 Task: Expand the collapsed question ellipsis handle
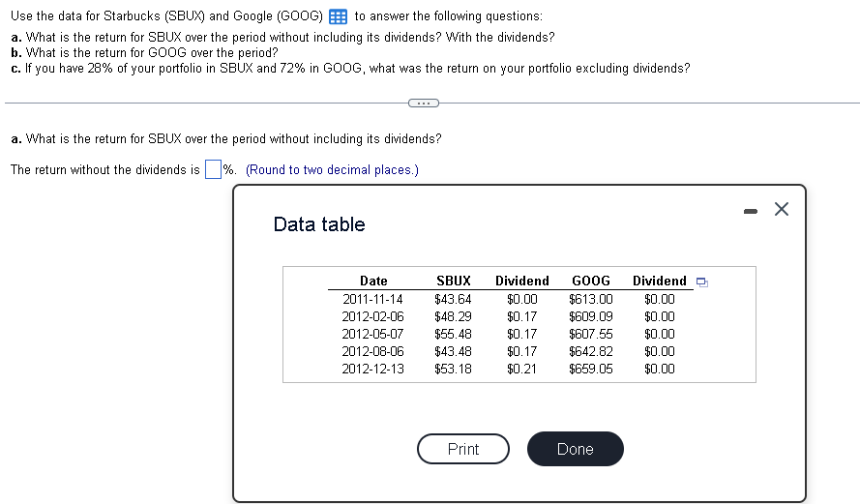(424, 104)
